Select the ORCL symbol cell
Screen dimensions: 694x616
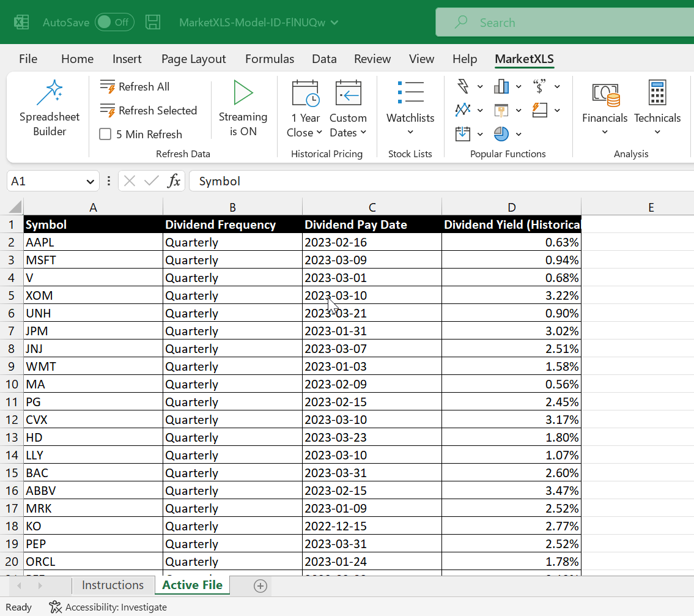(x=93, y=562)
